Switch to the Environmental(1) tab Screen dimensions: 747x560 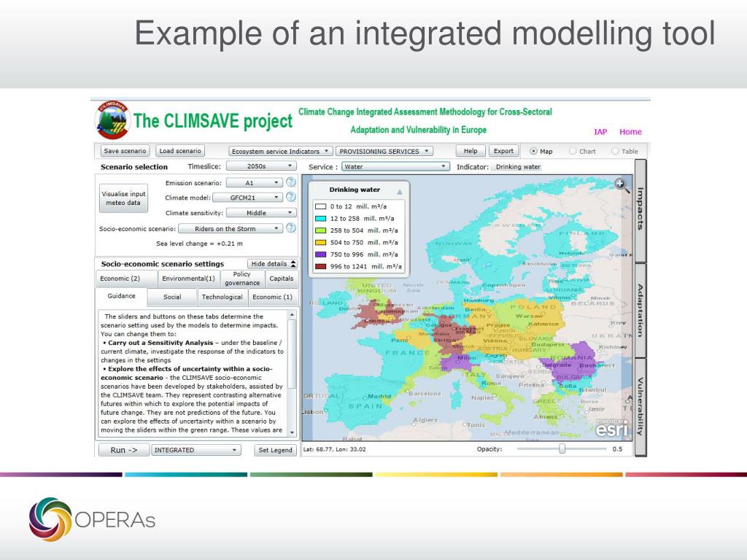pyautogui.click(x=189, y=279)
